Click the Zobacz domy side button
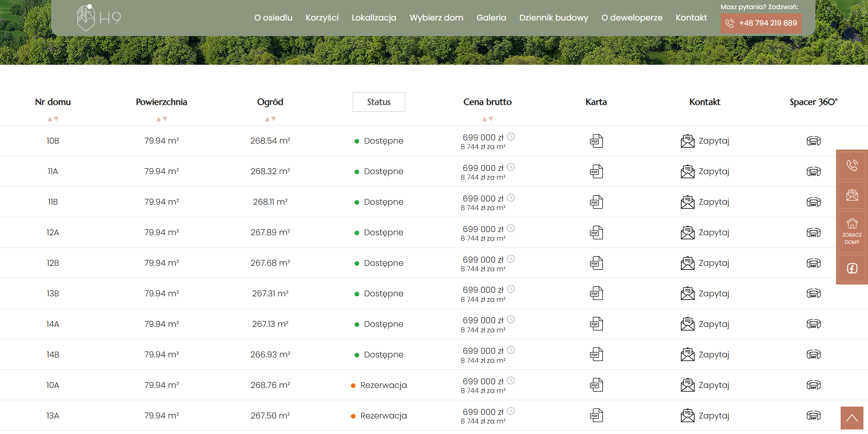868x434 pixels. point(852,232)
